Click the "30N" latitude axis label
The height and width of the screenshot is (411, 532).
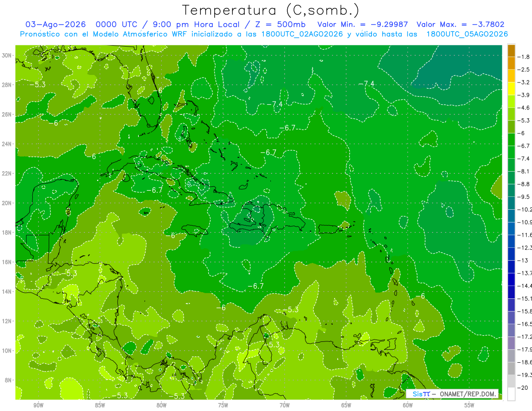(x=6, y=55)
